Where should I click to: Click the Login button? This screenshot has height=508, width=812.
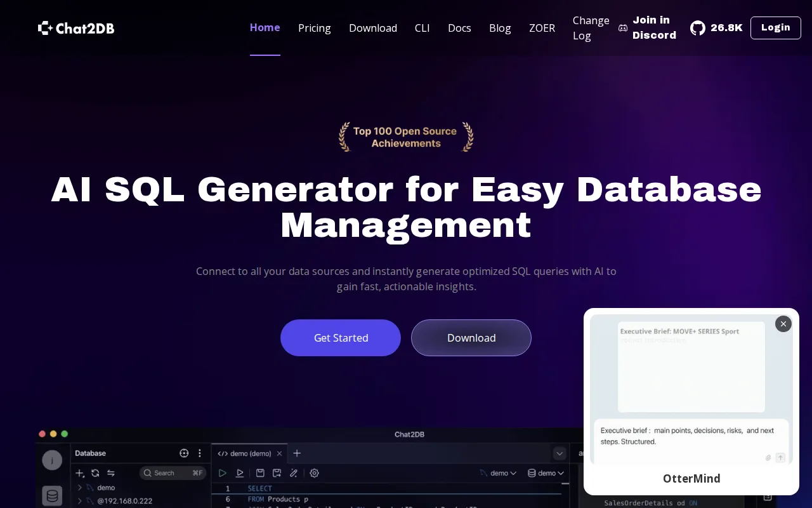coord(776,28)
